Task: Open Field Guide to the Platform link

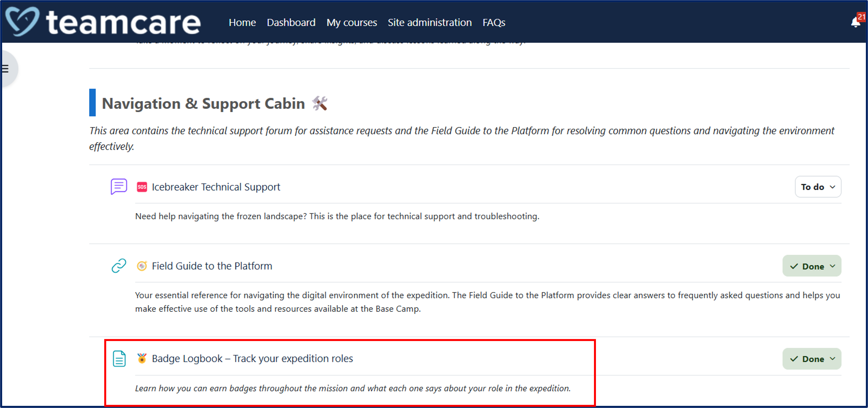Action: (212, 266)
